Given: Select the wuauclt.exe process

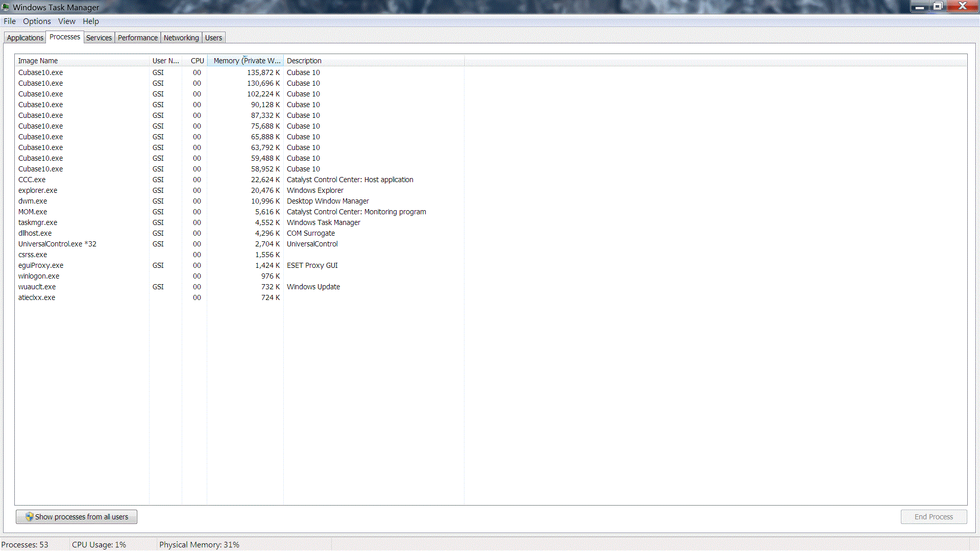Looking at the screenshot, I should 240,287.
